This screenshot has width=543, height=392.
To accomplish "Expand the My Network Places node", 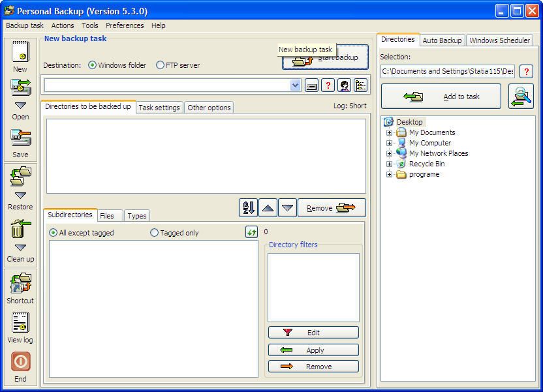I will click(x=389, y=153).
